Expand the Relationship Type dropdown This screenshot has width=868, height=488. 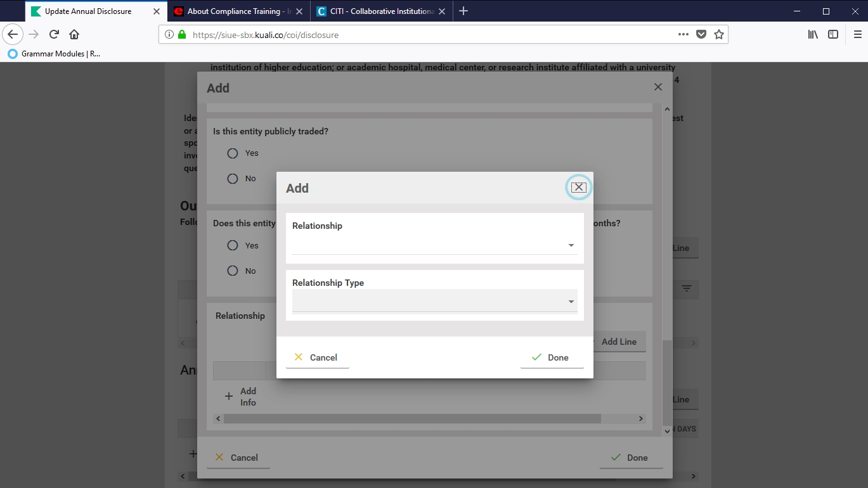click(x=434, y=302)
